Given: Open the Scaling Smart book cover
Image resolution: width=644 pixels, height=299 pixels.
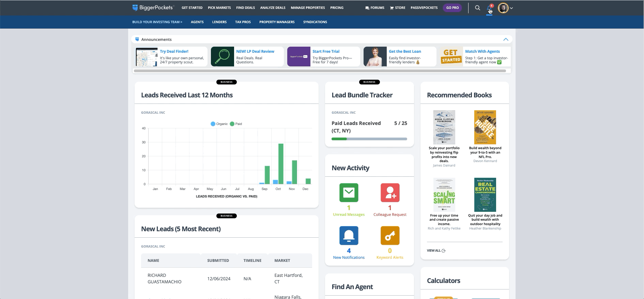Looking at the screenshot, I should tap(444, 195).
